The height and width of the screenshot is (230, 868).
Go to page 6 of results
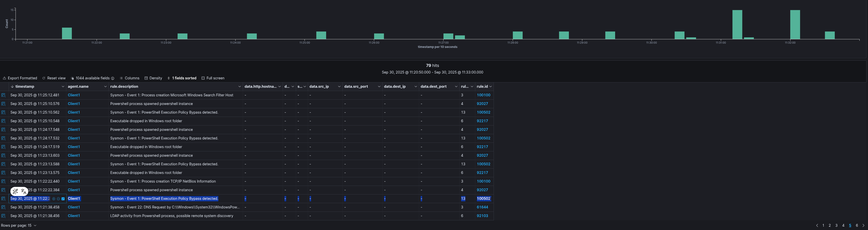pyautogui.click(x=857, y=226)
